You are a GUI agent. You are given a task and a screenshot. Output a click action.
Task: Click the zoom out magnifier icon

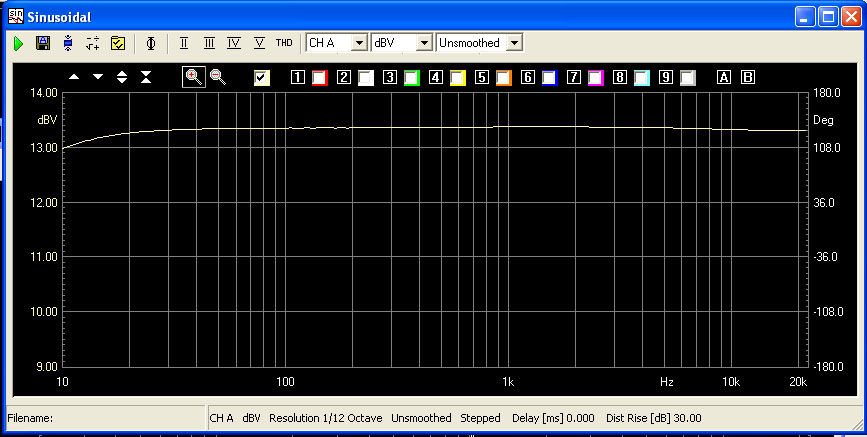click(x=217, y=77)
